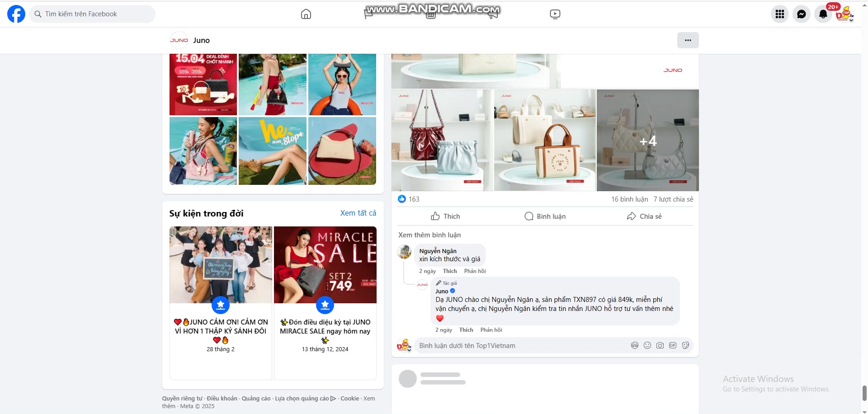Open Xem tất cả life events link
Screen dimensions: 868x414
(x=358, y=213)
